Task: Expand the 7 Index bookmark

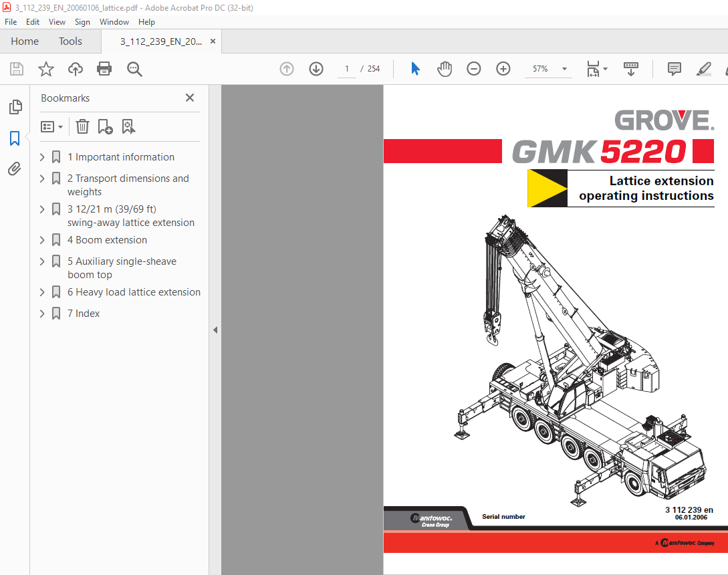Action: [42, 314]
